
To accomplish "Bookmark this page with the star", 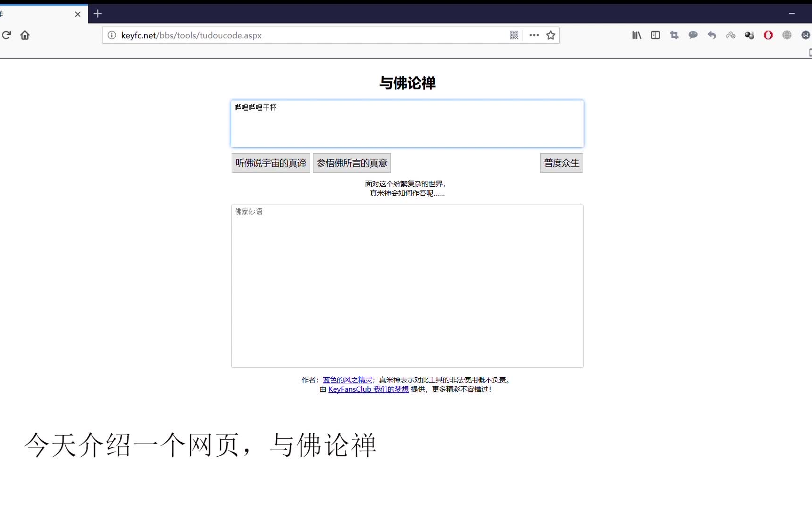I will [551, 35].
